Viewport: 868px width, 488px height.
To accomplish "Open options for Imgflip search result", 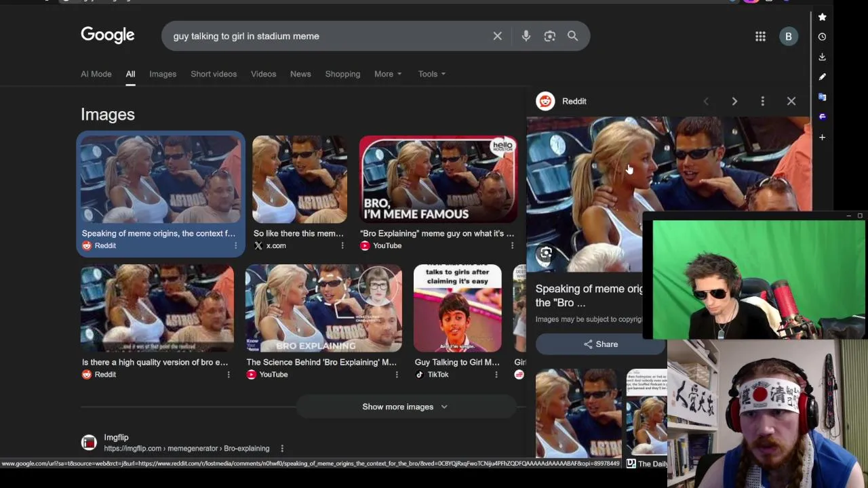I will click(282, 448).
